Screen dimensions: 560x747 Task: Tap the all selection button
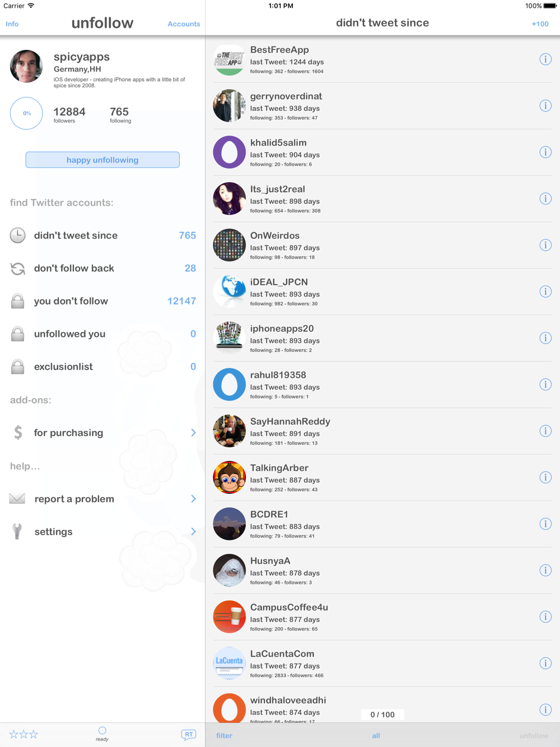[376, 735]
